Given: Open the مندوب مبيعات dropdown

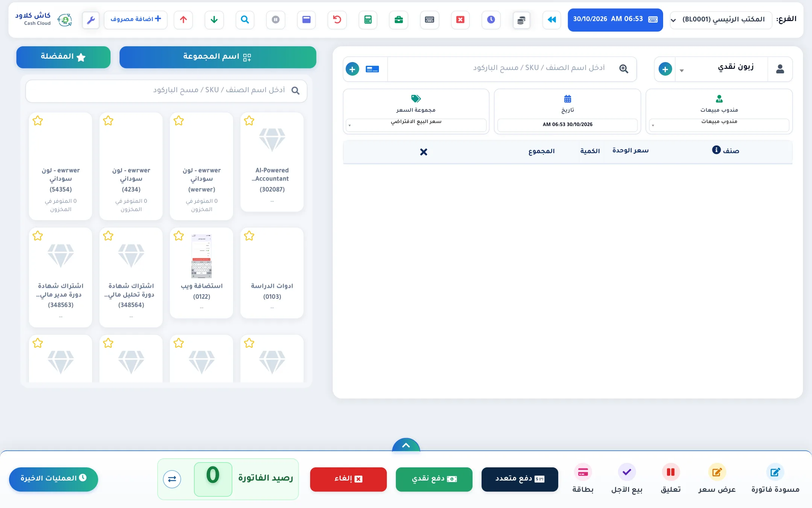Looking at the screenshot, I should click(x=719, y=125).
